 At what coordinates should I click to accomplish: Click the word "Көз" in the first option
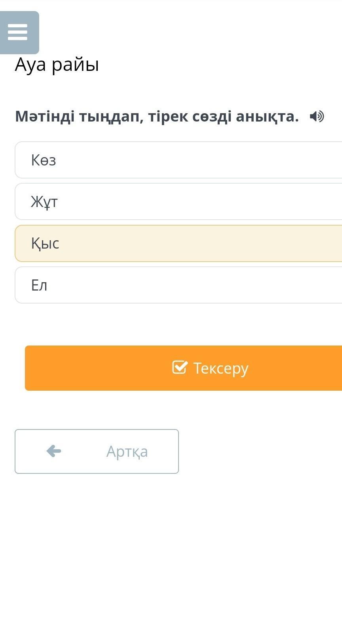click(x=44, y=160)
